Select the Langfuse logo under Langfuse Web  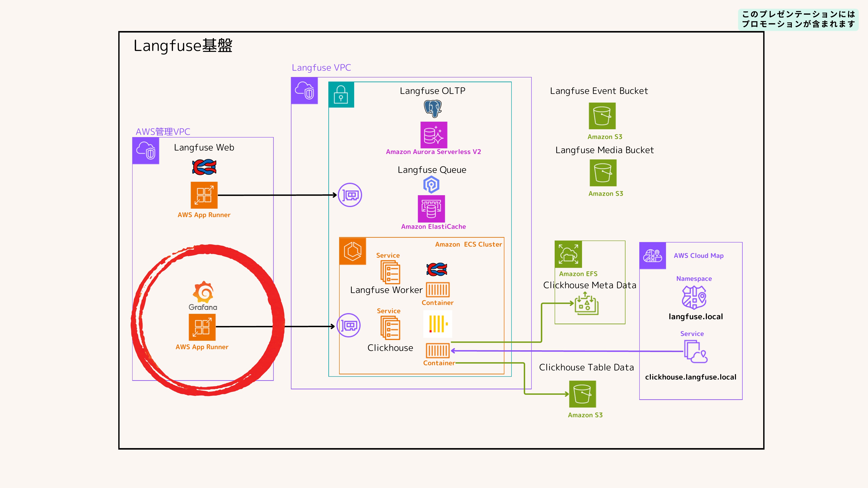[x=204, y=167]
